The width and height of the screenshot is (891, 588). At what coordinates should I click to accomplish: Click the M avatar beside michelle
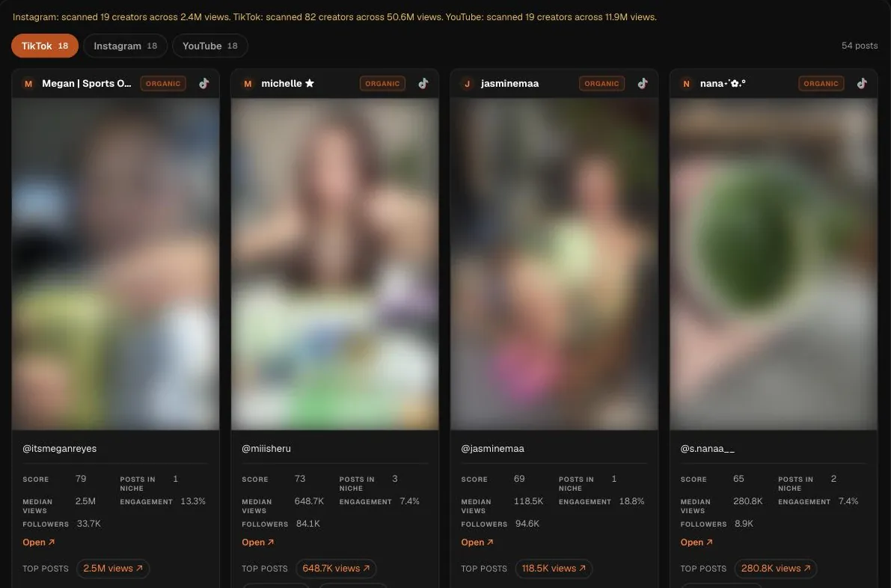click(248, 84)
